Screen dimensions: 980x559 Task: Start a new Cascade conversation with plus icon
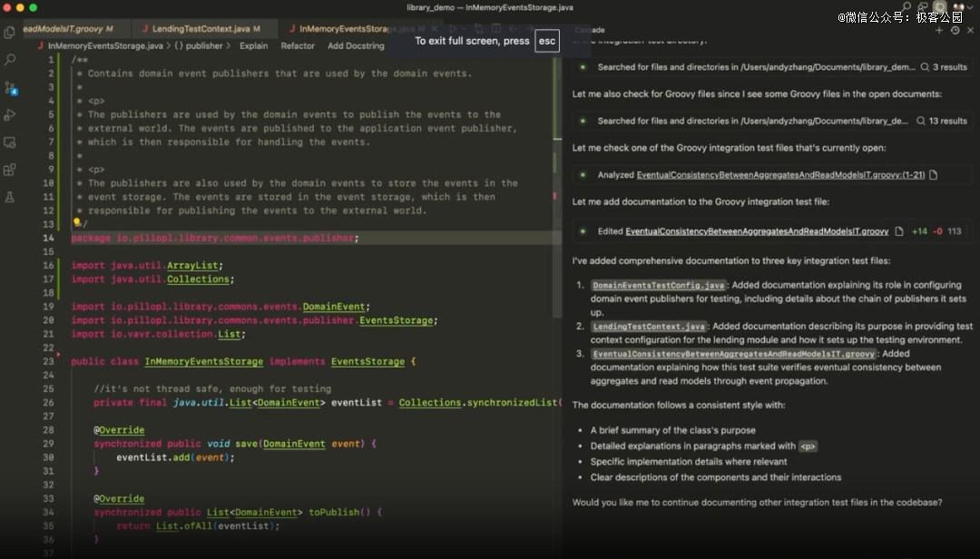[939, 30]
